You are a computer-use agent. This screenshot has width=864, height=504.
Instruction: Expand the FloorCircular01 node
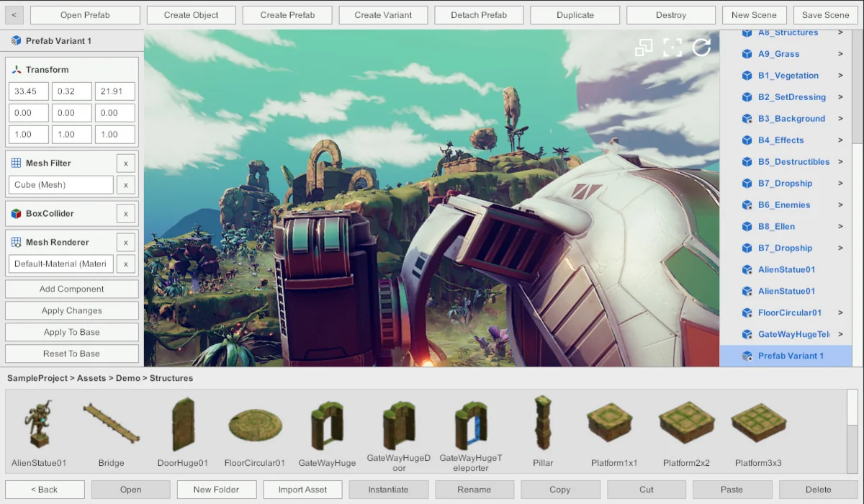tap(842, 312)
